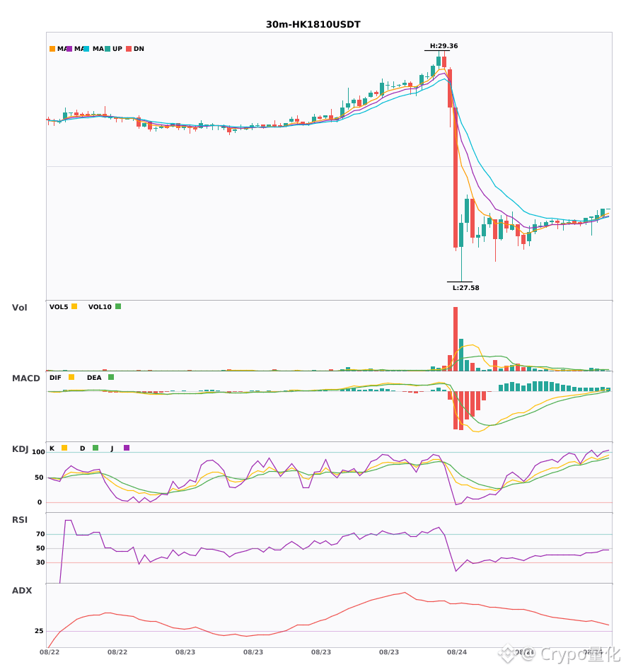Click the 0 axis value in KDJ panel
The width and height of the screenshot is (626, 672).
click(40, 502)
